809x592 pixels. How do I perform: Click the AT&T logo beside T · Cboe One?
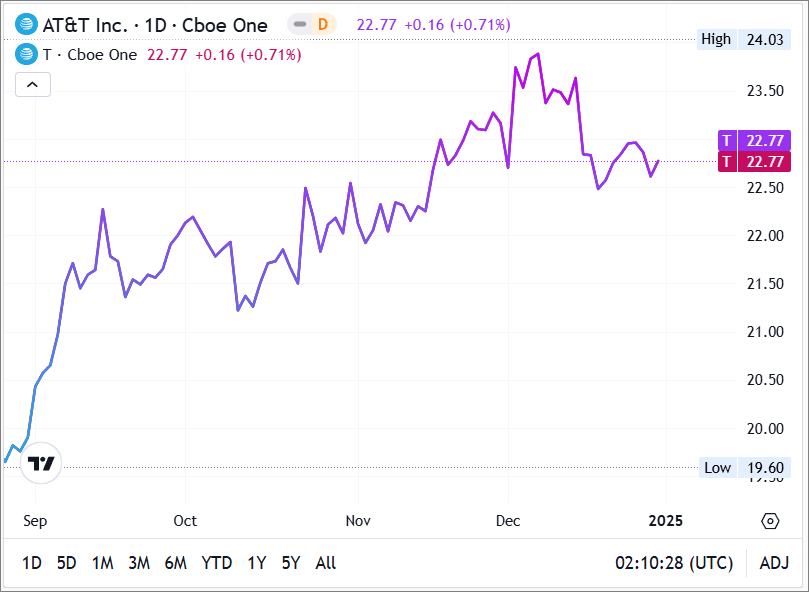click(x=26, y=54)
